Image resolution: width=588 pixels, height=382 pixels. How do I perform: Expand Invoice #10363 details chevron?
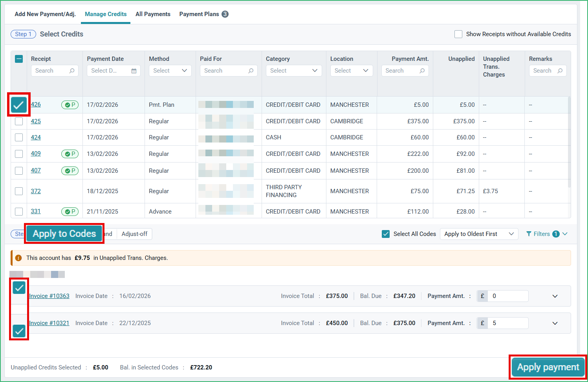pos(555,296)
